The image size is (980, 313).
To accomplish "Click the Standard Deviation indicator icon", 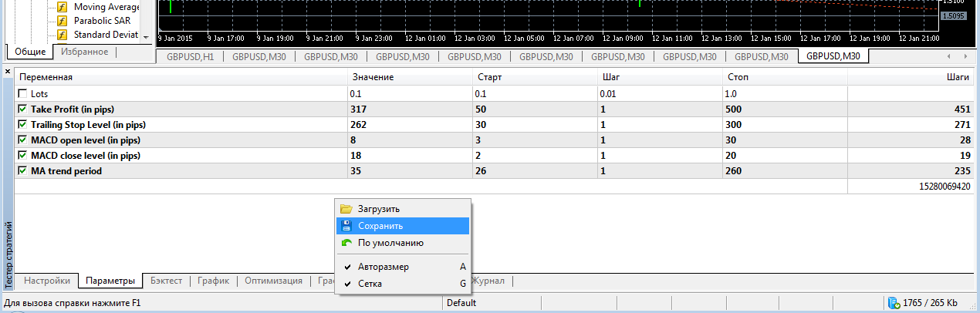I will click(63, 35).
